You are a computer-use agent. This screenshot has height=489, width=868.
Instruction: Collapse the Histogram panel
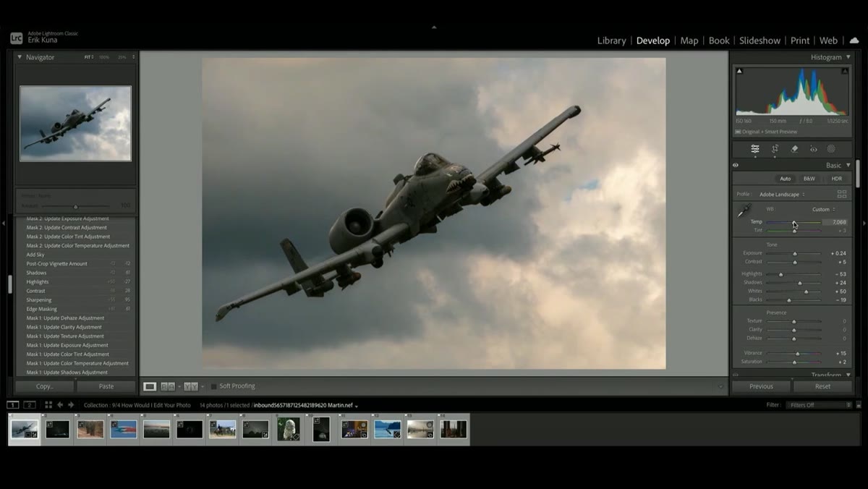[848, 57]
